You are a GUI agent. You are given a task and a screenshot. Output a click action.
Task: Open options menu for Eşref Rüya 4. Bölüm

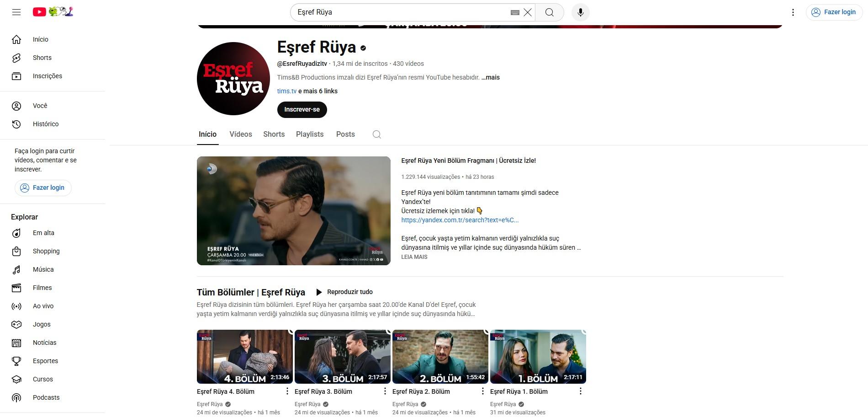pos(287,391)
